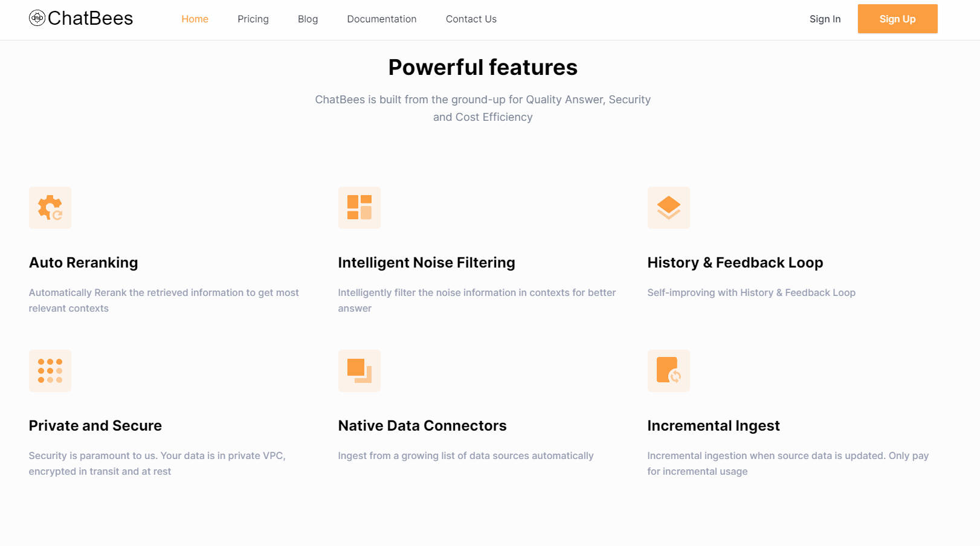The width and height of the screenshot is (980, 546).
Task: Click the Auto Reranking title text
Action: point(83,262)
